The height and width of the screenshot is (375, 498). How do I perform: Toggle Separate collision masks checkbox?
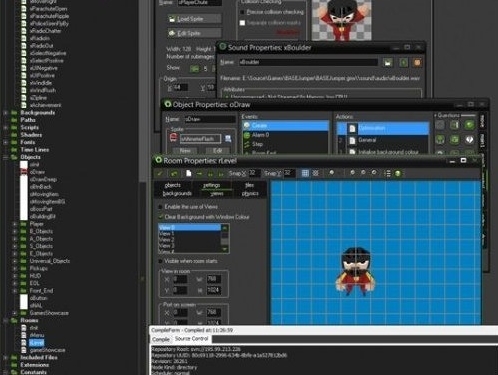[242, 23]
